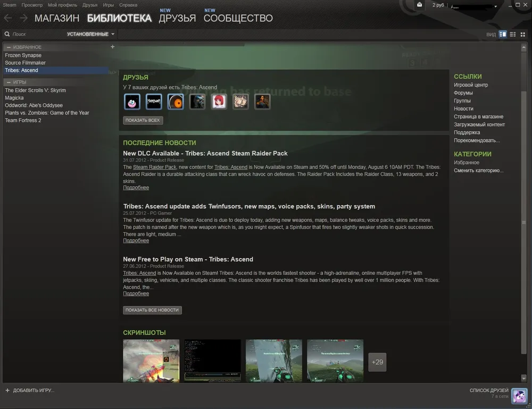Switch to grid view mode
The height and width of the screenshot is (409, 532).
[523, 34]
